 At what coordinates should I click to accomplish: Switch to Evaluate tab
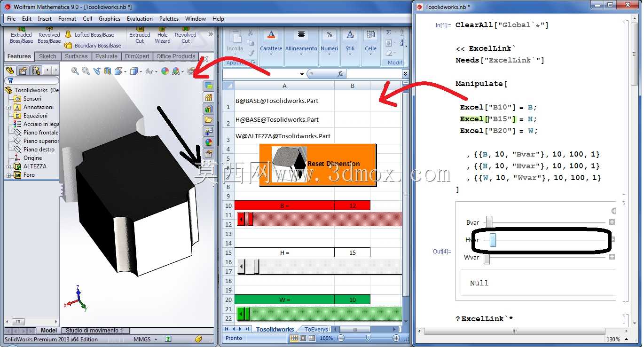point(107,56)
